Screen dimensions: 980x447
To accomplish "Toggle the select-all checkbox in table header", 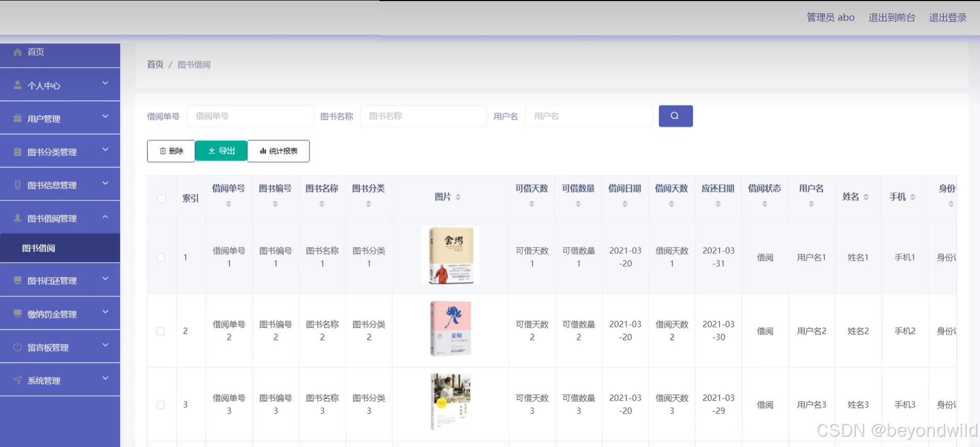I will point(161,198).
